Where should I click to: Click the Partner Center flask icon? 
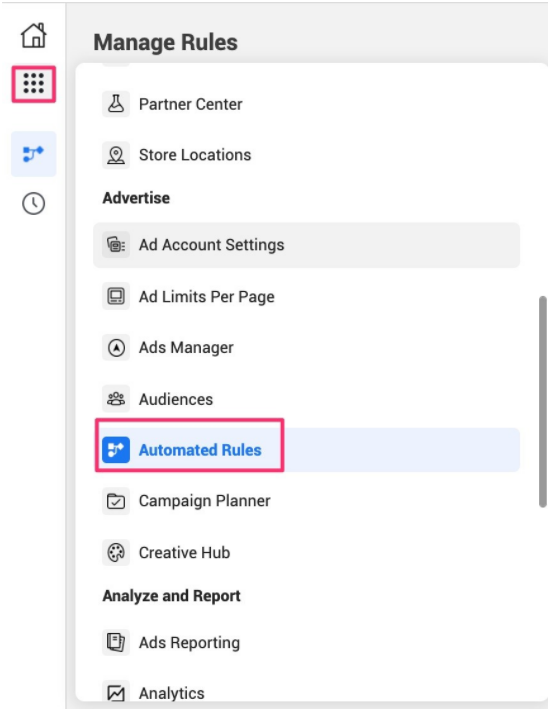116,104
